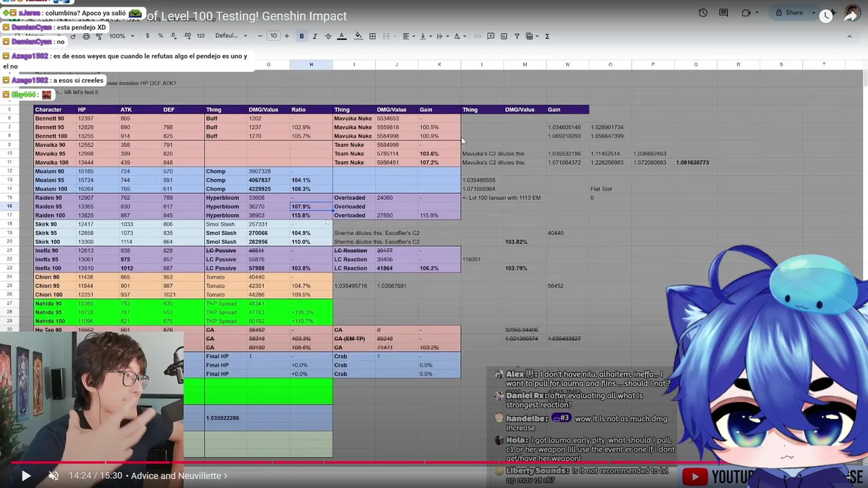The height and width of the screenshot is (488, 868).
Task: Open the Sheets comments icon
Action: (724, 13)
